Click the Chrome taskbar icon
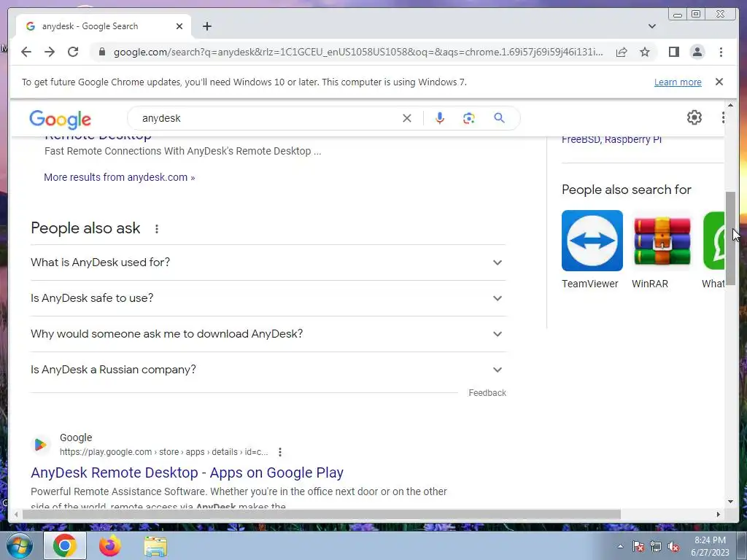747x560 pixels. coord(65,545)
